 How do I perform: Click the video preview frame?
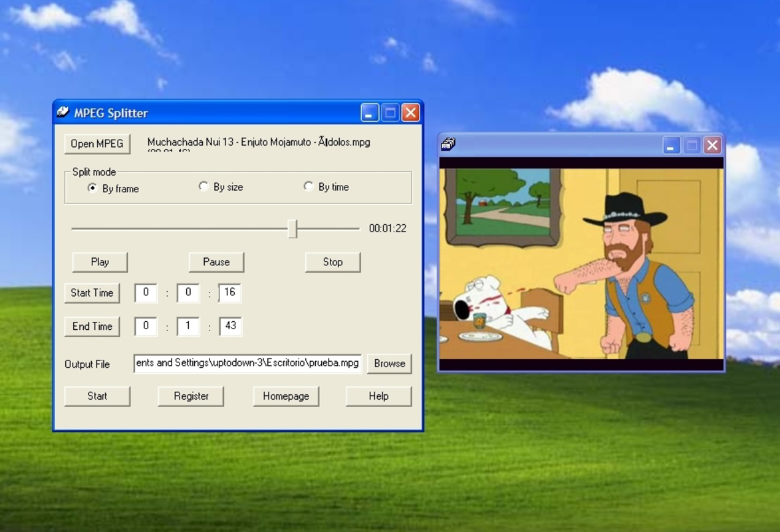581,264
